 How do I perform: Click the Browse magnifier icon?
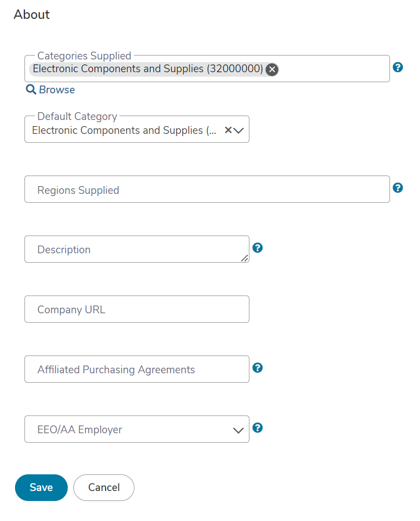[31, 89]
